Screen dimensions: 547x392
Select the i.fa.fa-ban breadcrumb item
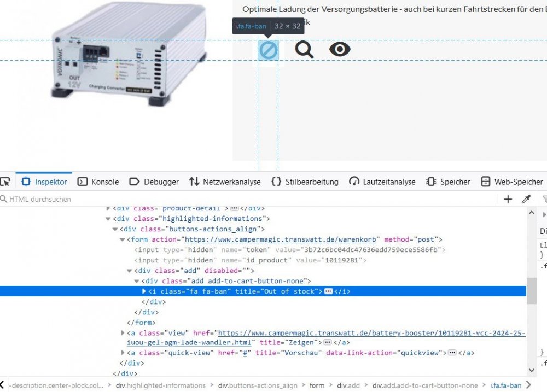506,385
